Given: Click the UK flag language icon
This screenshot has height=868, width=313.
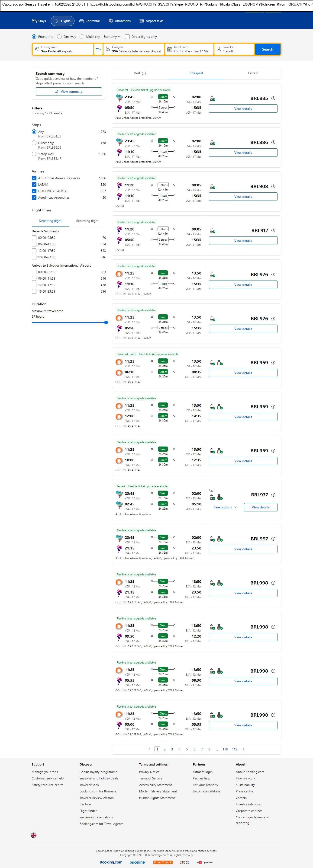Looking at the screenshot, I should pyautogui.click(x=34, y=835).
